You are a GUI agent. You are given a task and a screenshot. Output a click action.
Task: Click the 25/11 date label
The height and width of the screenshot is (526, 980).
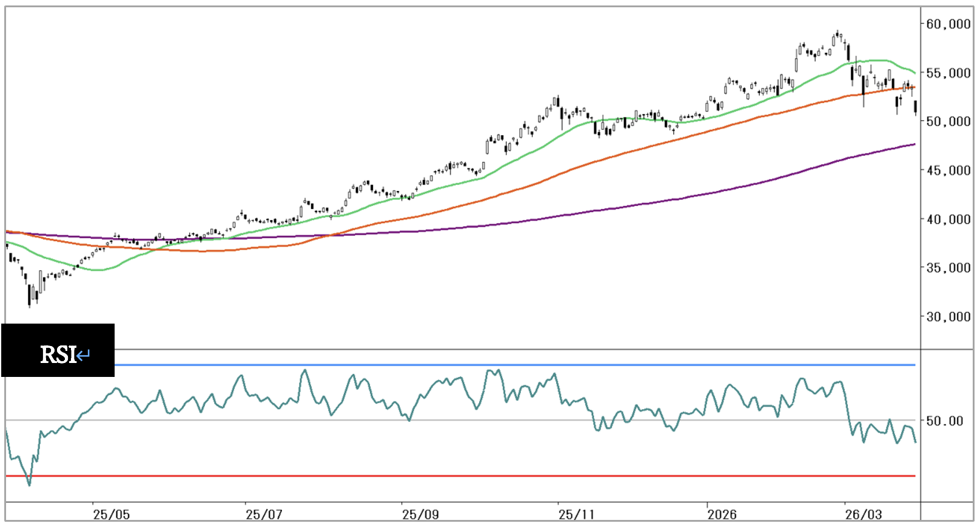point(576,514)
